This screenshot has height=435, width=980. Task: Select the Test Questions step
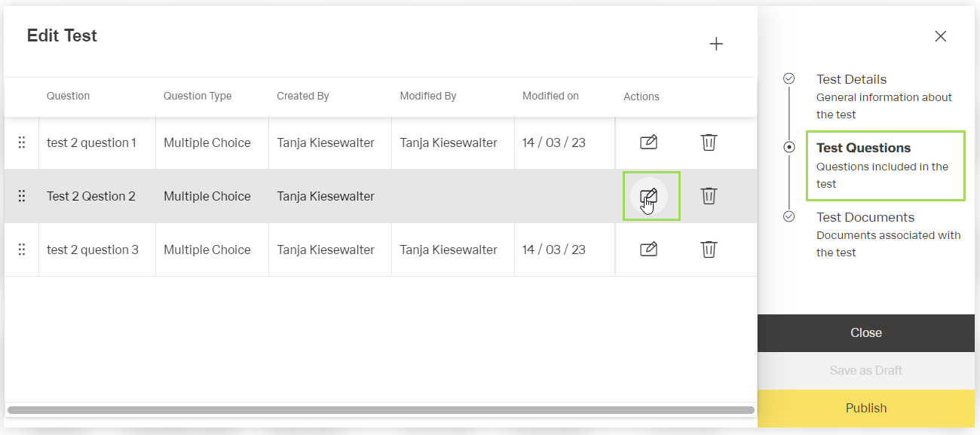(x=863, y=149)
